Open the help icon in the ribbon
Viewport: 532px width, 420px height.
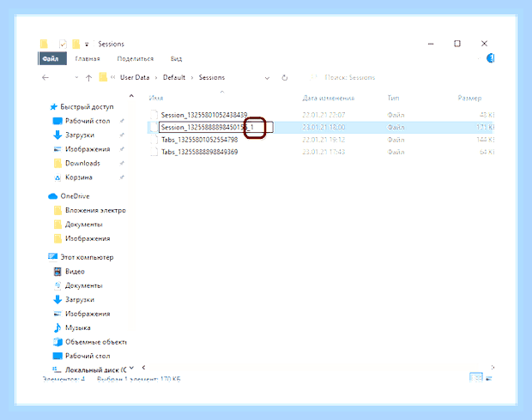pyautogui.click(x=490, y=58)
